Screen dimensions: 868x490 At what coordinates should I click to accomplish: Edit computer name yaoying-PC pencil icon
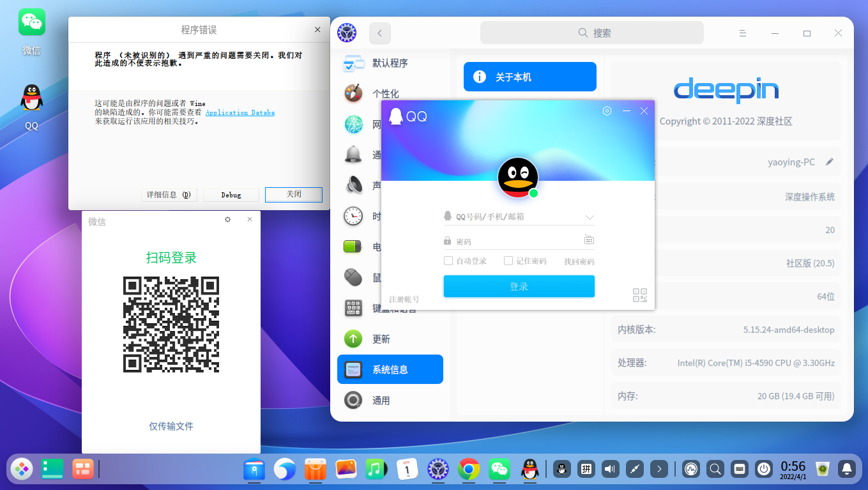(830, 162)
